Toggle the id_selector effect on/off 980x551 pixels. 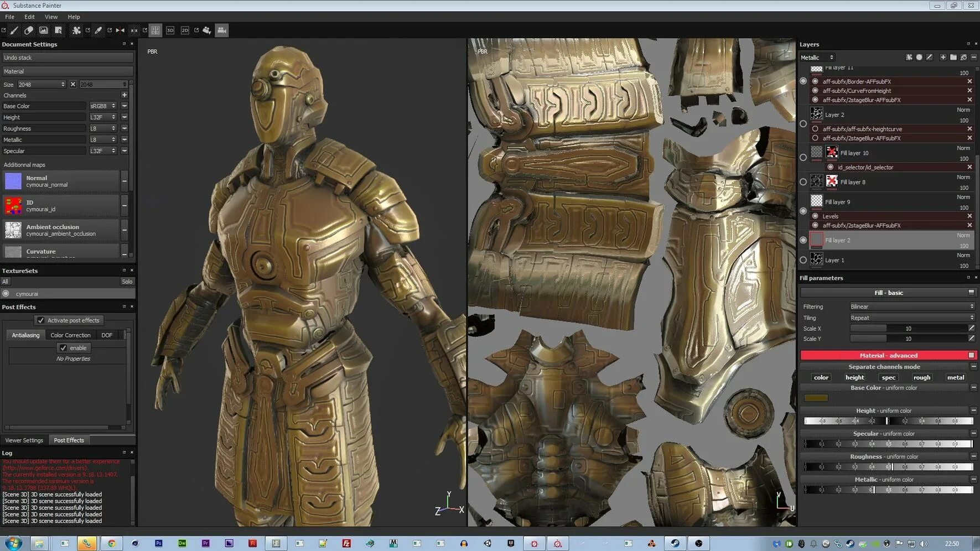tap(831, 167)
